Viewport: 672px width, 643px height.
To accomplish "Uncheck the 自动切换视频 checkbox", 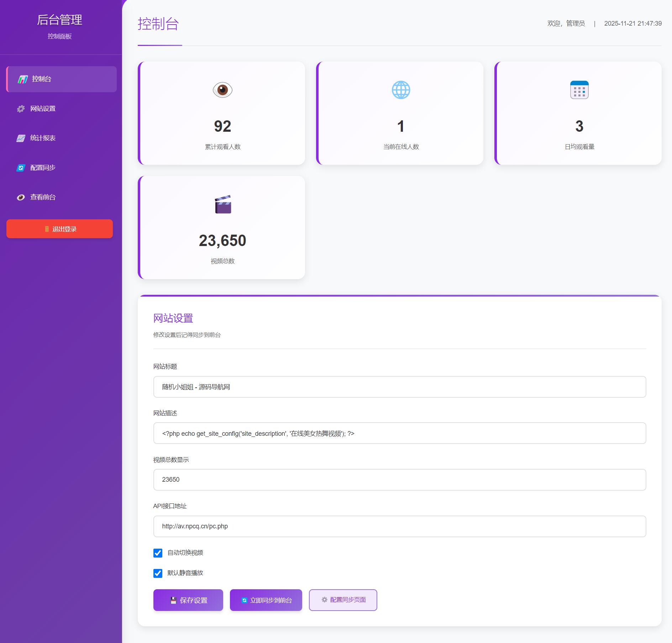I will point(158,553).
